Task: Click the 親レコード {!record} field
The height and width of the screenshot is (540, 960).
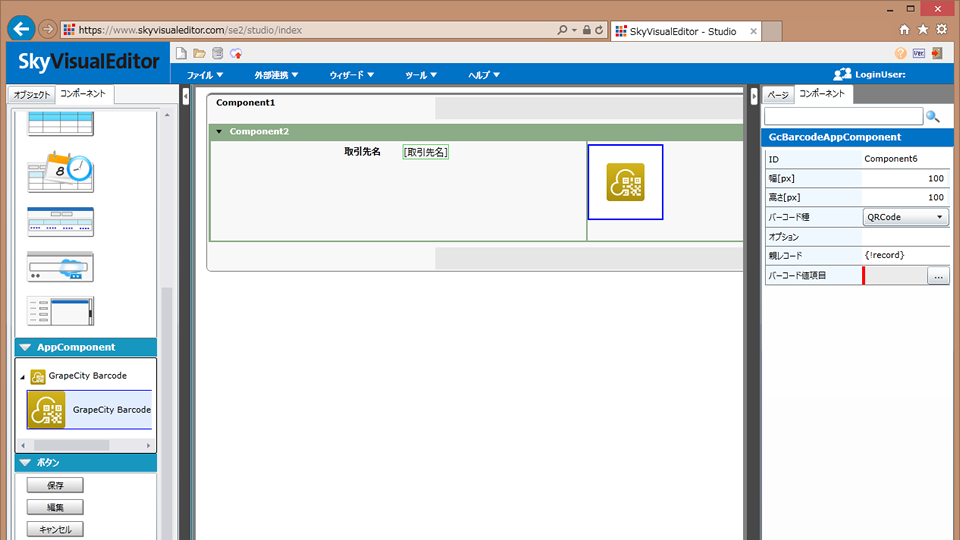Action: tap(905, 255)
